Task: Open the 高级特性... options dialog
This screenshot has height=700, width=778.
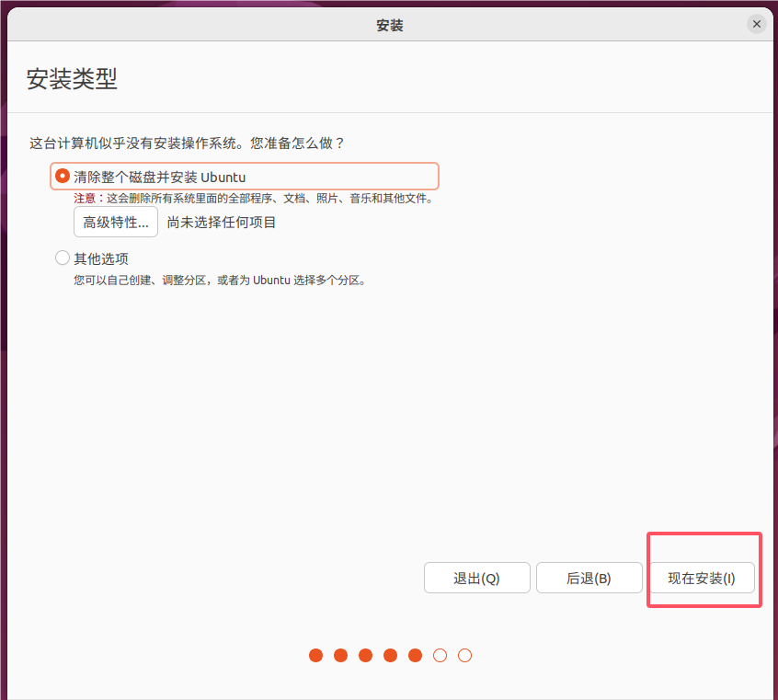Action: 116,223
